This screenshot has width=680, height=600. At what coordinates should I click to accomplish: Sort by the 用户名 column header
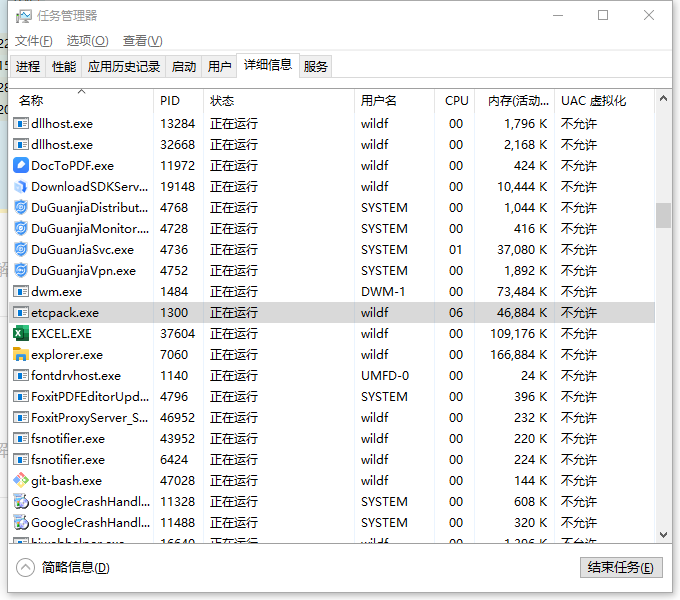[x=394, y=101]
